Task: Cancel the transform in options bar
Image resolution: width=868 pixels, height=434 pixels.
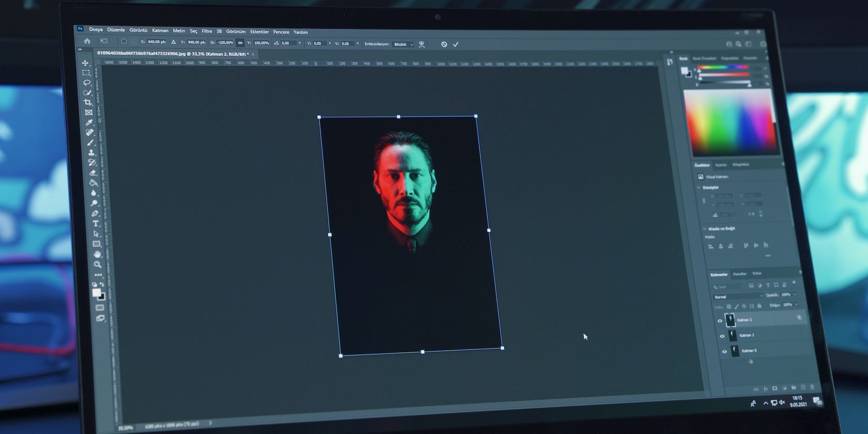Action: pos(444,44)
